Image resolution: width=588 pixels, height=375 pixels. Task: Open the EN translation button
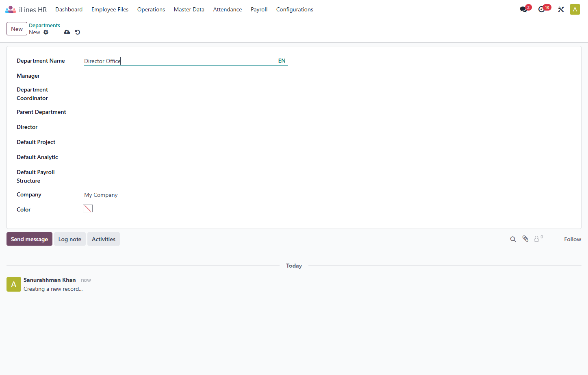(282, 61)
